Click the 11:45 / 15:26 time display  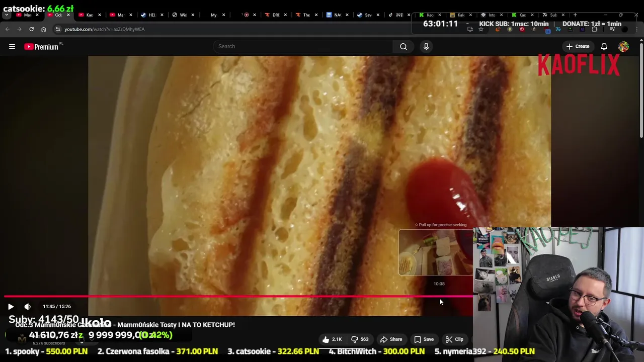point(57,306)
